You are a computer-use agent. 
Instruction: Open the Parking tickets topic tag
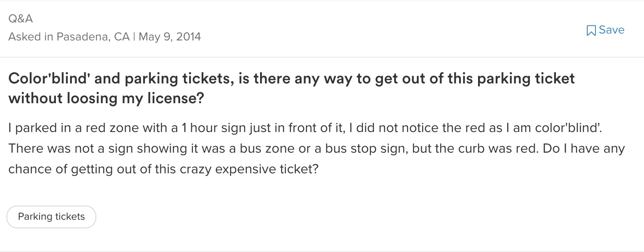pos(52,217)
